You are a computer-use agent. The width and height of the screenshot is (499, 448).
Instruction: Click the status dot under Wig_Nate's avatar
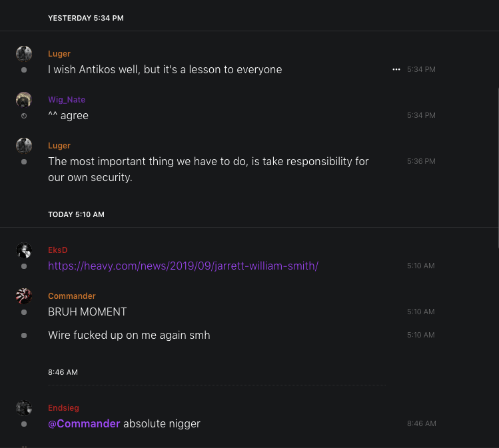(x=24, y=116)
